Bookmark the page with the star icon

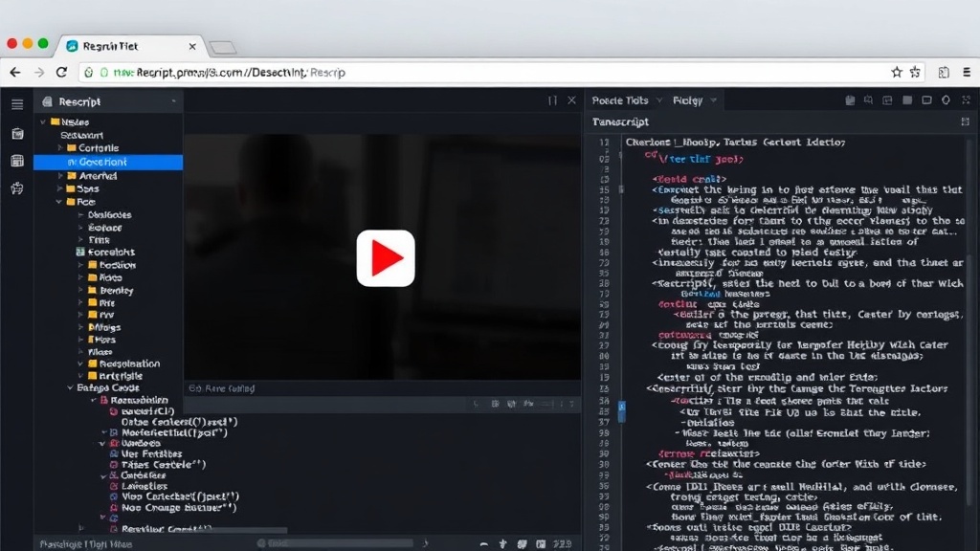(897, 73)
